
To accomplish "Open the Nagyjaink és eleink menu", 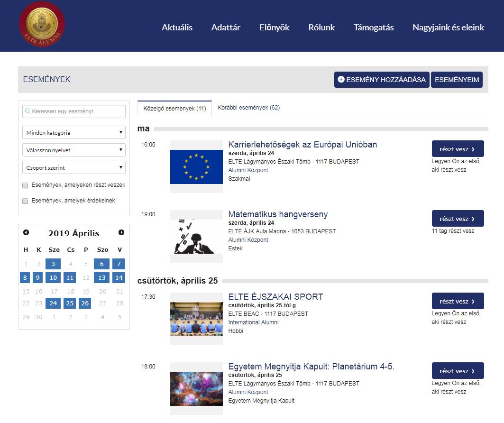I will pyautogui.click(x=449, y=28).
